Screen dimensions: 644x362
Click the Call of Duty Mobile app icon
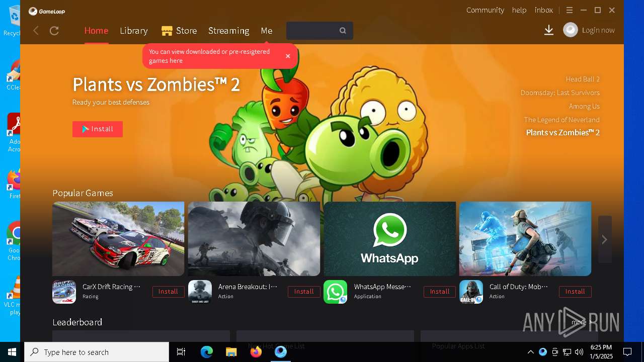click(x=471, y=292)
